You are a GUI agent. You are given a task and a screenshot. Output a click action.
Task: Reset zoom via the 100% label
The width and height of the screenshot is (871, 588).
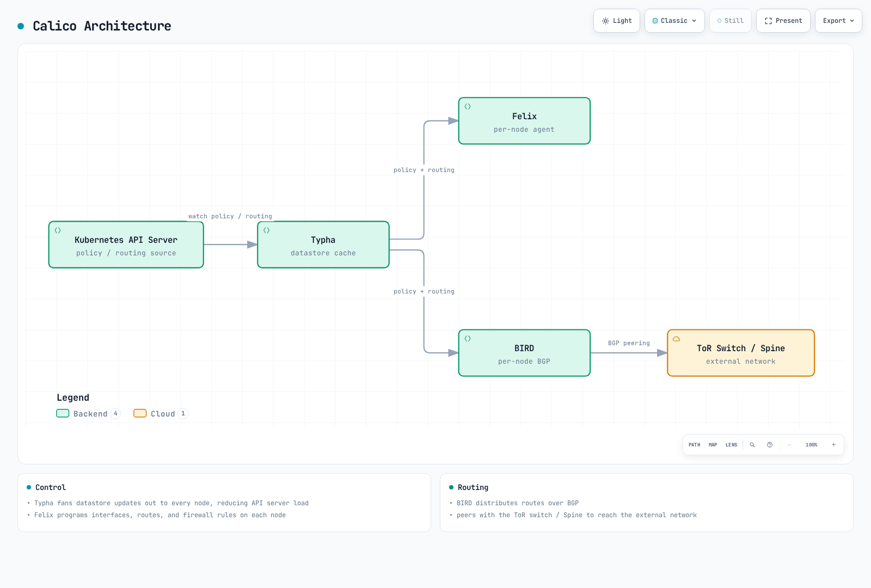pyautogui.click(x=812, y=445)
